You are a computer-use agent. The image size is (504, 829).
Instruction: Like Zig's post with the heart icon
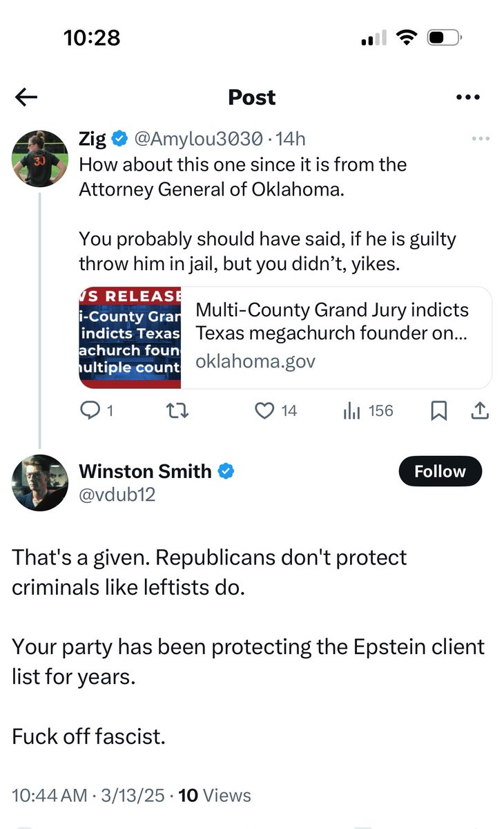[x=264, y=411]
